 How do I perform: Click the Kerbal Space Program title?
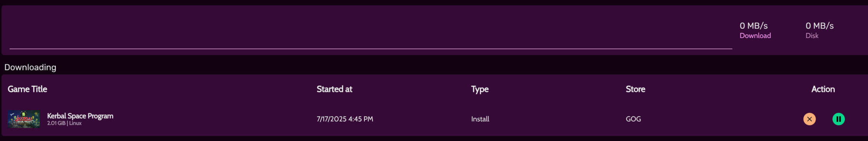click(x=80, y=116)
